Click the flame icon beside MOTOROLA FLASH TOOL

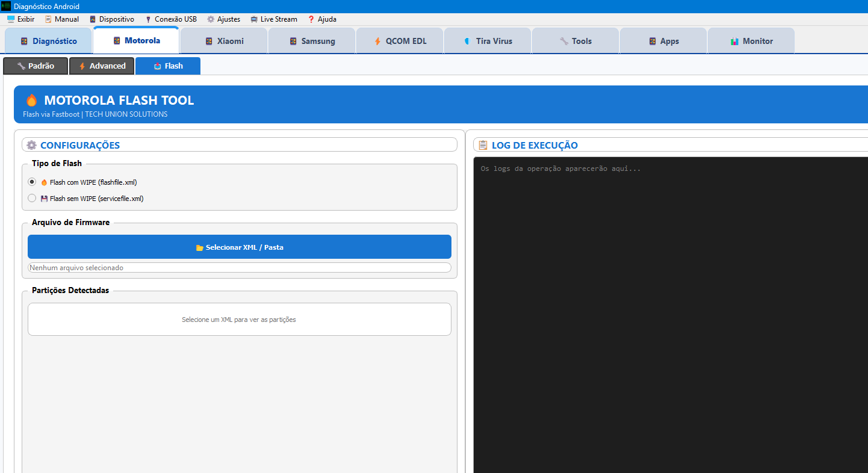[x=32, y=100]
